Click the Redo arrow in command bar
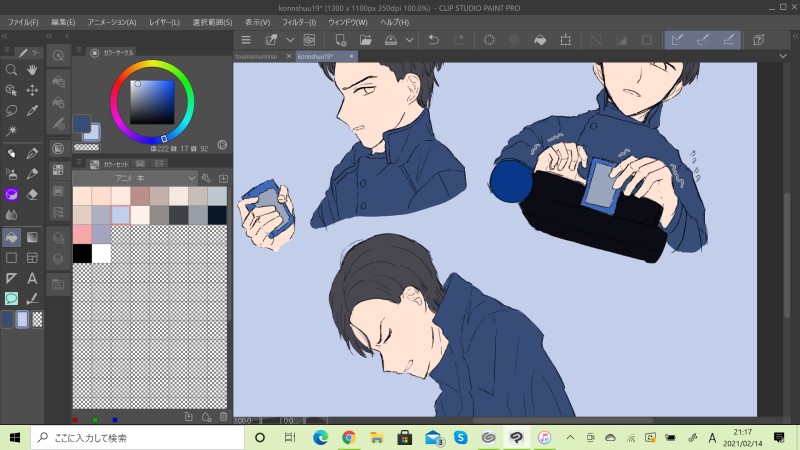Viewport: 800px width, 450px height. [459, 40]
